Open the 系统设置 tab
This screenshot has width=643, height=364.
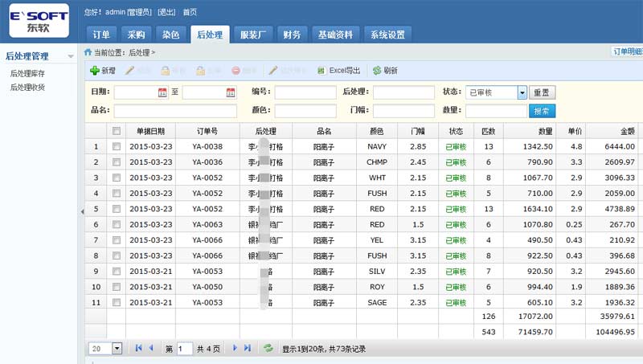coord(387,35)
